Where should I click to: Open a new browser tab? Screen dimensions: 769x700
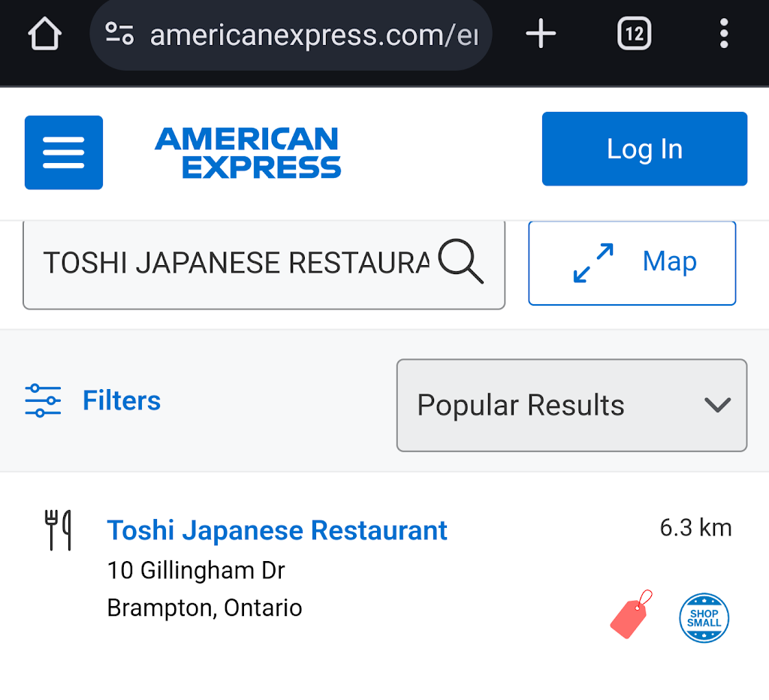[x=541, y=34]
